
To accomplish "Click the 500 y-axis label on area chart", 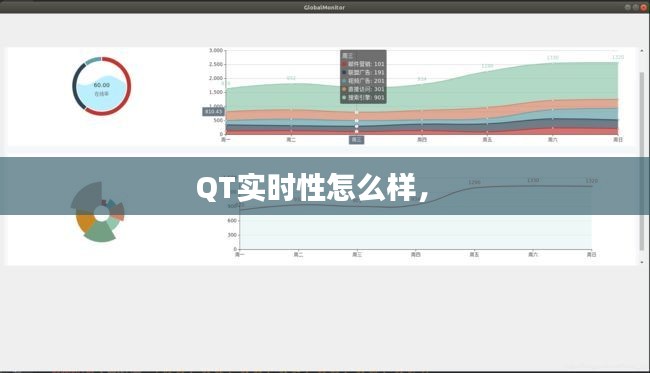I will [x=218, y=120].
